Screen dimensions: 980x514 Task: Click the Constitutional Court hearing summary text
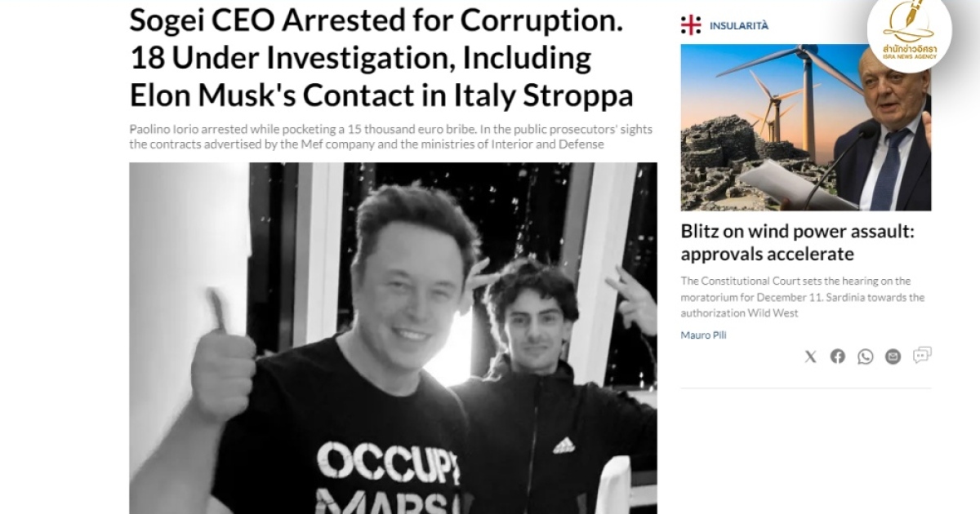coord(803,297)
